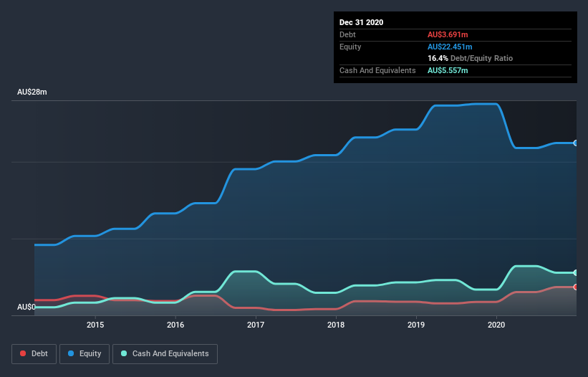The height and width of the screenshot is (377, 588).
Task: Click the red Debt endpoint marker
Action: click(x=576, y=287)
